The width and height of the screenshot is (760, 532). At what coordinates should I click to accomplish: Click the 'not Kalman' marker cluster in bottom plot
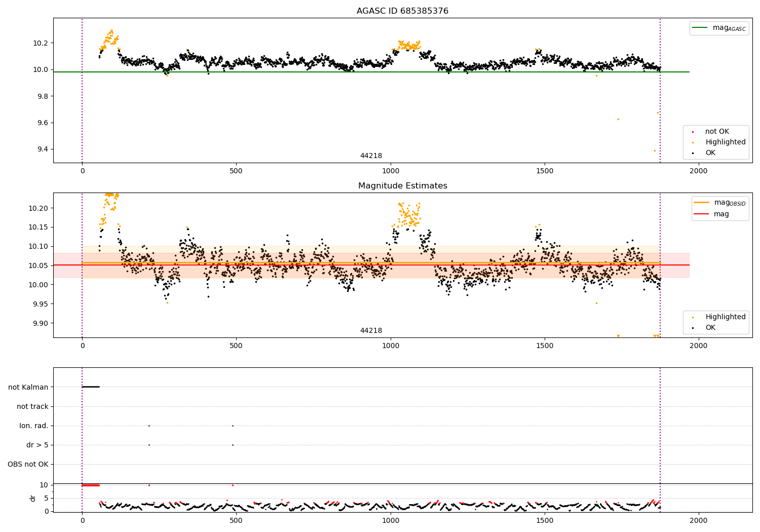91,387
